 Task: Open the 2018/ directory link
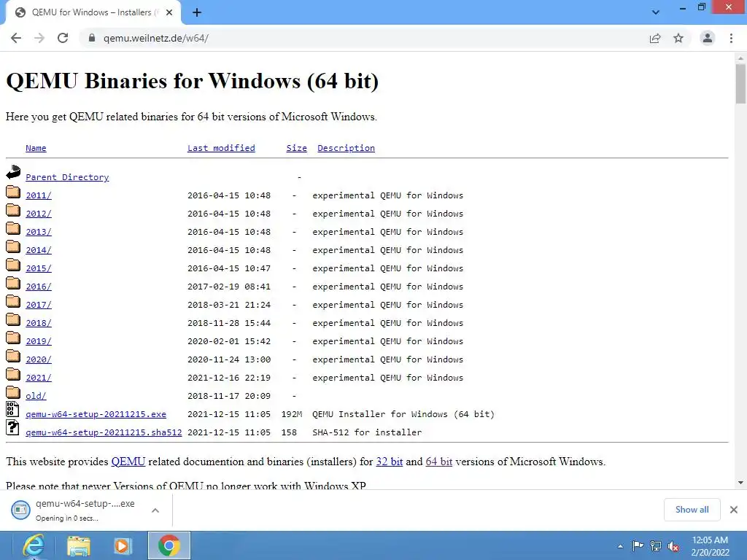(x=39, y=323)
